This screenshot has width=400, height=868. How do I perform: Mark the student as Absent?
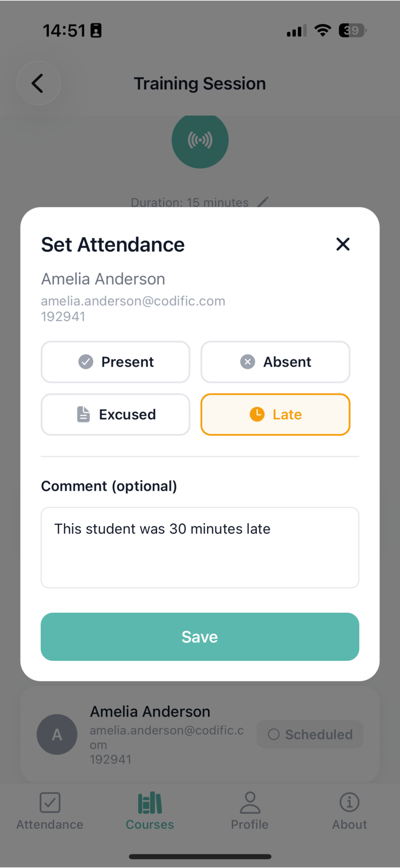coord(275,362)
